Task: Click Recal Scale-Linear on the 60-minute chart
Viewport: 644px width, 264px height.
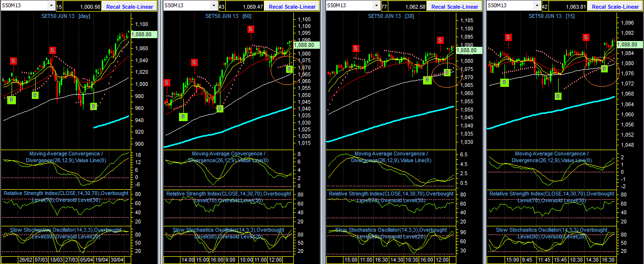Action: [292, 6]
